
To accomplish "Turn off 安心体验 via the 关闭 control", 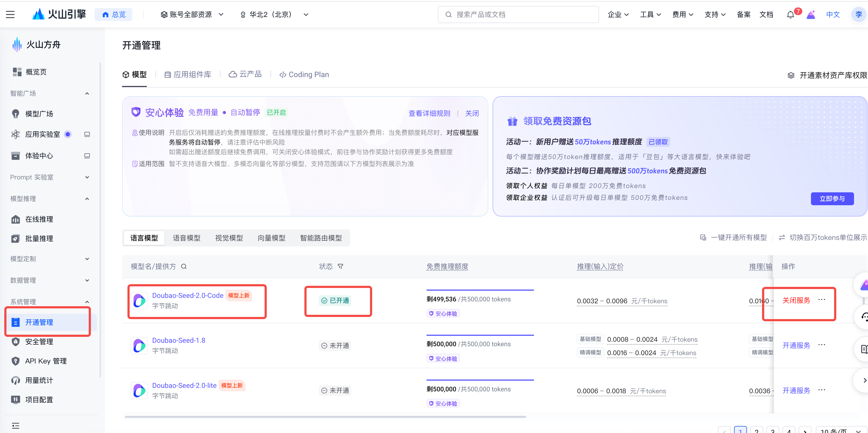I will tap(472, 113).
